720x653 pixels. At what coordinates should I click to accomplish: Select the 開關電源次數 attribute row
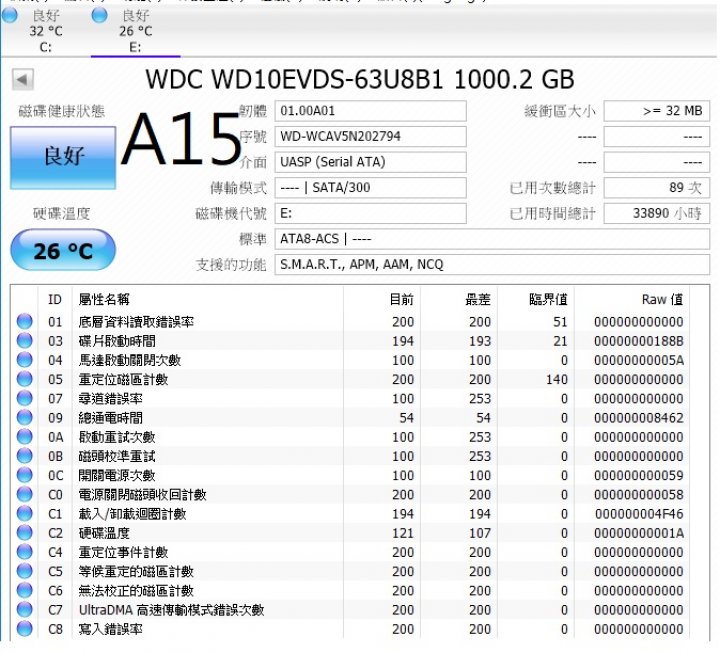coord(350,475)
